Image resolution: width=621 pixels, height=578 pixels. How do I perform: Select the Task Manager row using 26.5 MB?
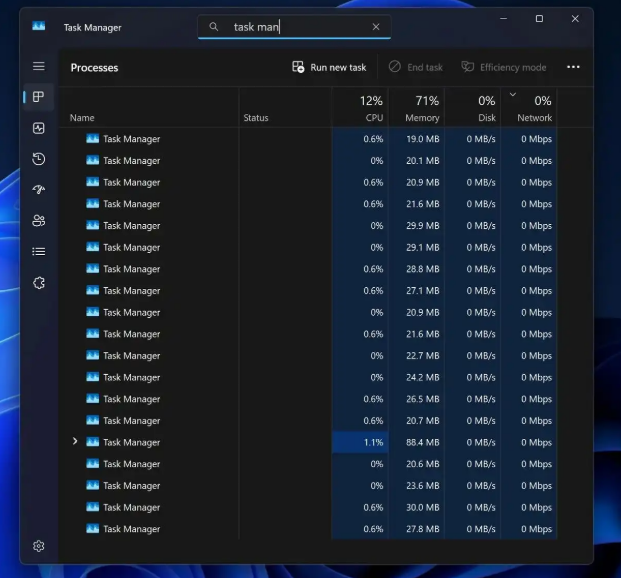[308, 399]
